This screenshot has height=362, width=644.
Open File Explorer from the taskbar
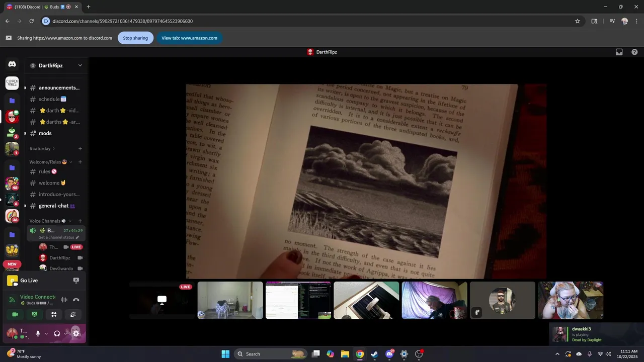point(345,354)
